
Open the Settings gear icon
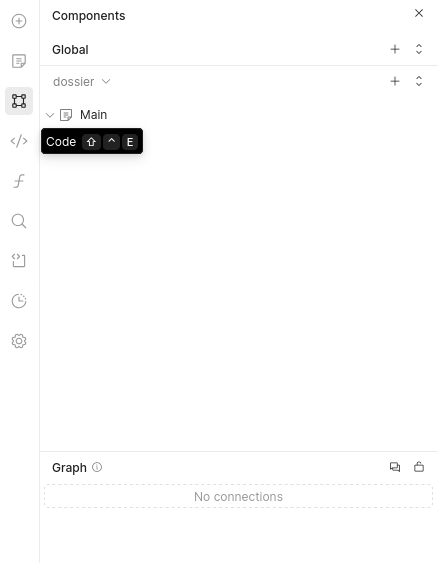pyautogui.click(x=19, y=341)
